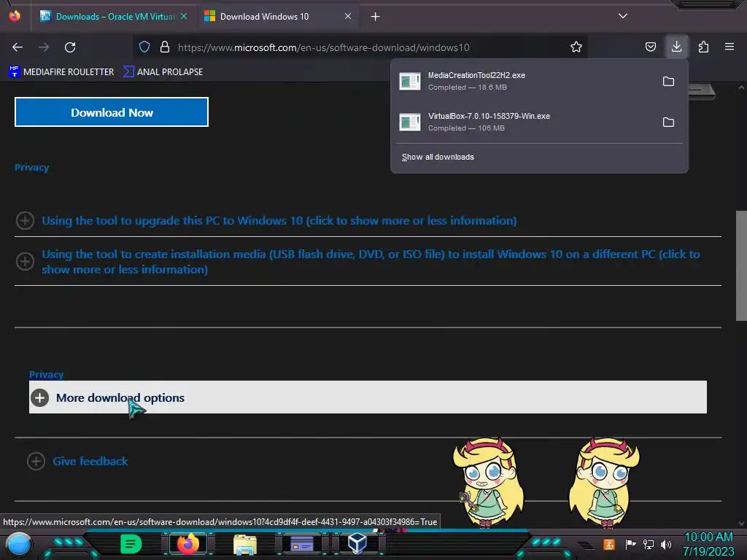Screen dimensions: 747x560
Task: Close the Oracle VM VirtualBox tab
Action: [184, 16]
